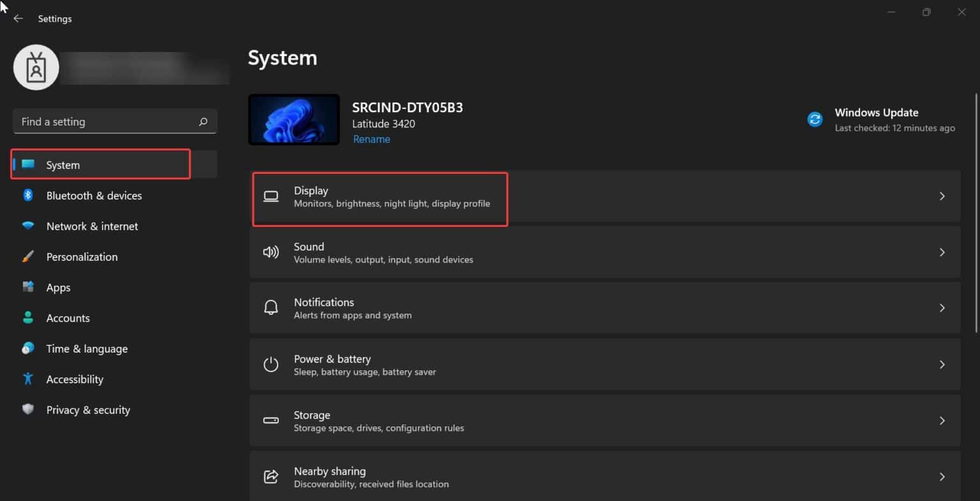Image resolution: width=980 pixels, height=501 pixels.
Task: Open Notifications via the bell icon
Action: (271, 307)
